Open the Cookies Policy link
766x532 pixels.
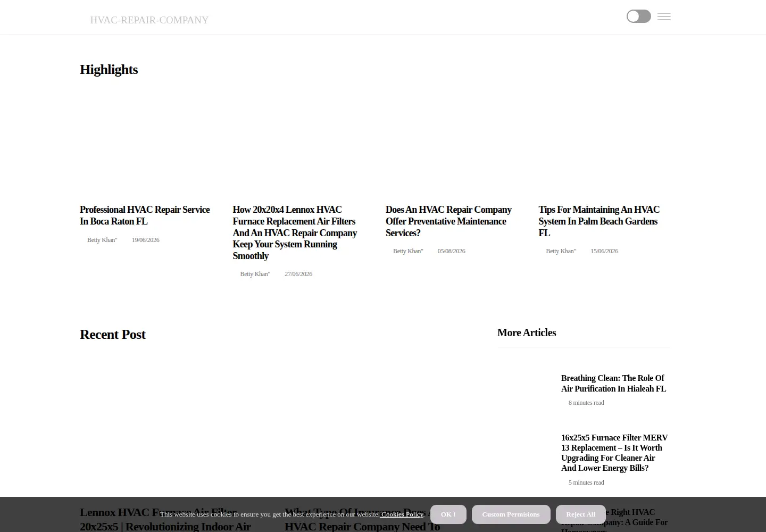(402, 514)
